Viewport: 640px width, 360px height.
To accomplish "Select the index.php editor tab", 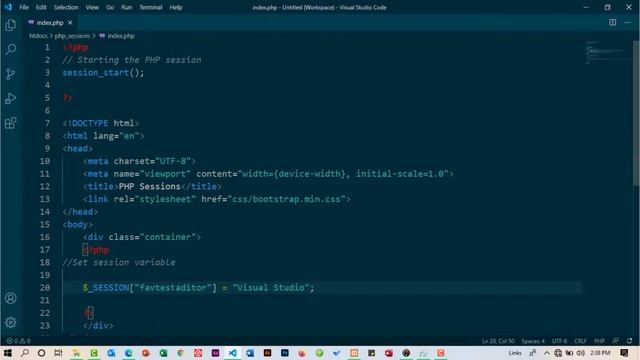I will pos(50,23).
